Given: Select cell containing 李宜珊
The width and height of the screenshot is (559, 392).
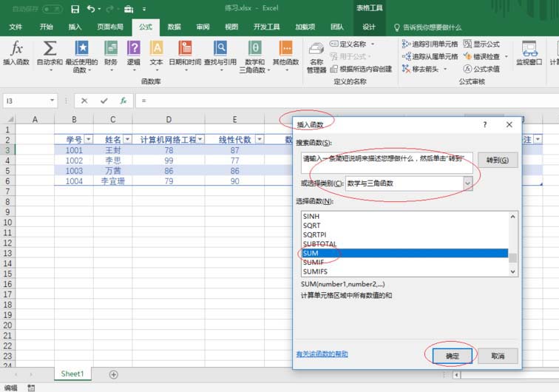Looking at the screenshot, I should [113, 181].
